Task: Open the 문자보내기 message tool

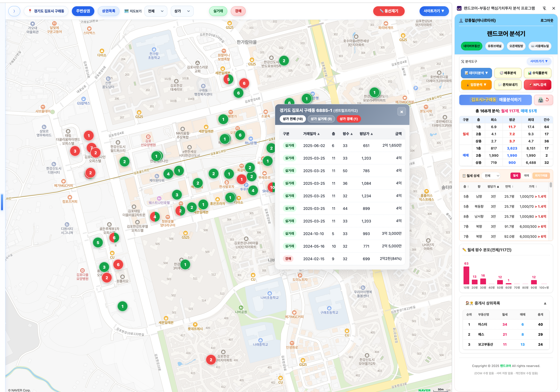Action: (508, 84)
